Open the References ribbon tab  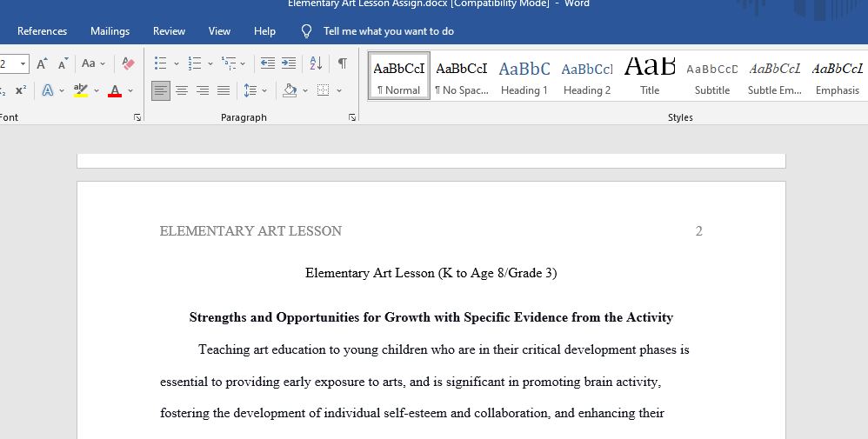42,31
